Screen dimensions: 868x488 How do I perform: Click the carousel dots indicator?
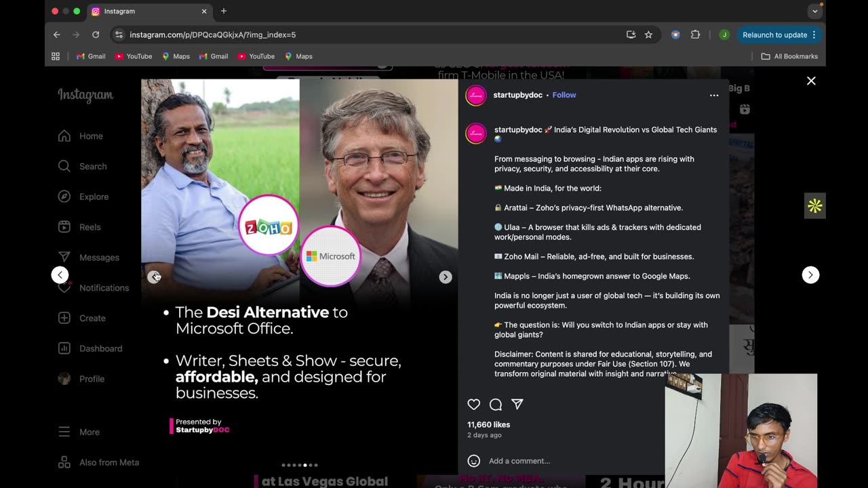tap(300, 465)
